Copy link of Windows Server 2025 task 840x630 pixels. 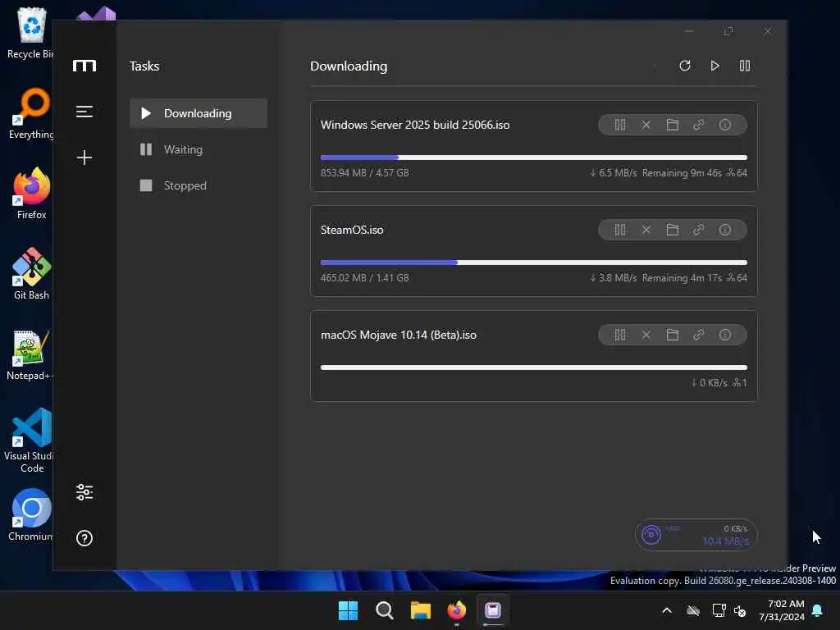click(699, 125)
